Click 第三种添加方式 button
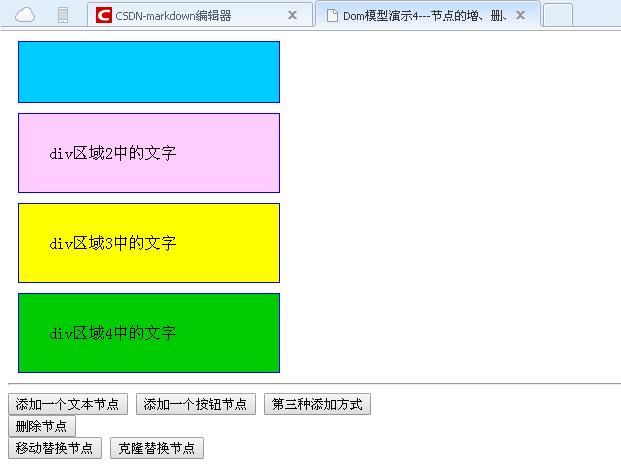621x475 pixels. 317,404
